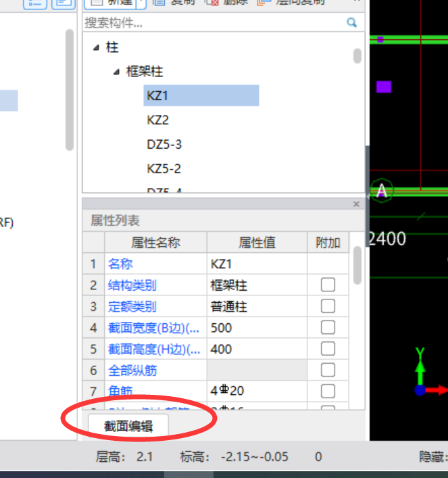Edit the KZ1 name value cell
Screen dimensions: 448x478
coord(257,264)
